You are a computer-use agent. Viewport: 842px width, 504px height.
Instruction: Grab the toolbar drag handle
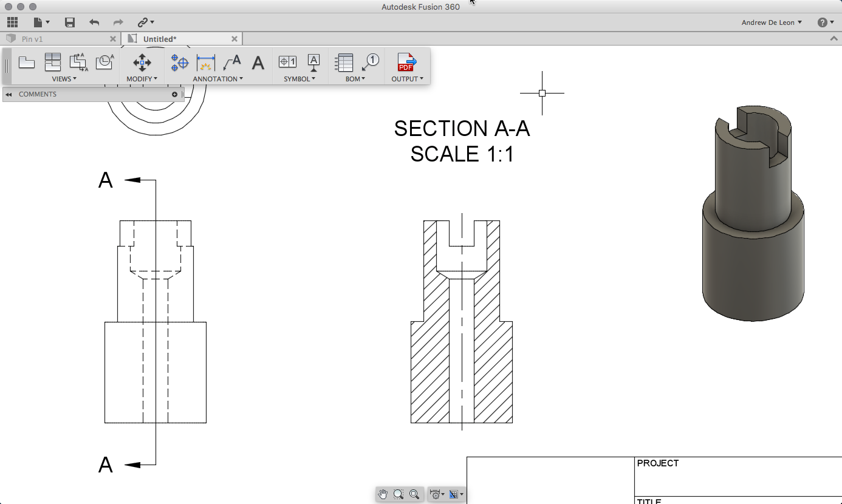(7, 66)
